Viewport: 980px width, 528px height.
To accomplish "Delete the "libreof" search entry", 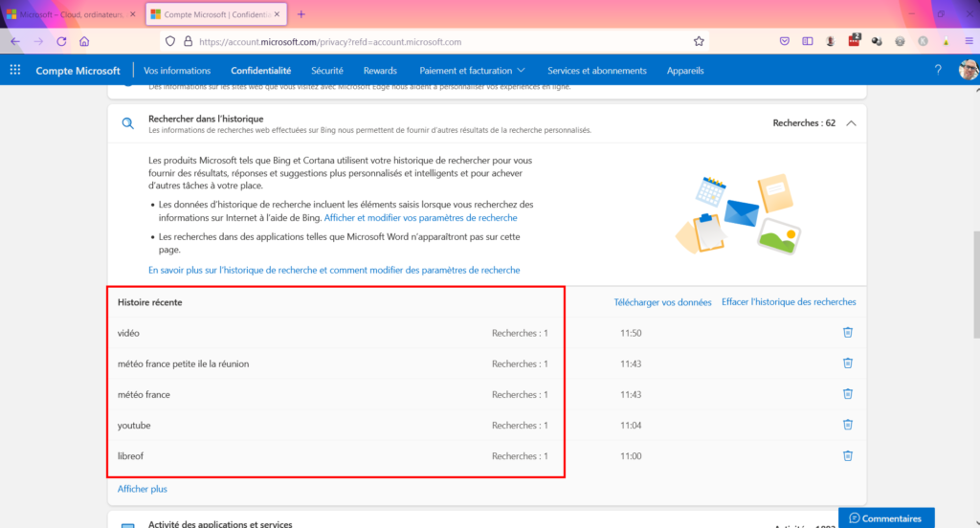I will tap(848, 455).
